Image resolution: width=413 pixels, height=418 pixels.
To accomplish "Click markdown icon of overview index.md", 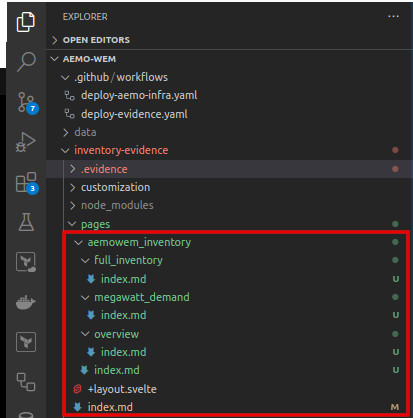I will point(91,352).
